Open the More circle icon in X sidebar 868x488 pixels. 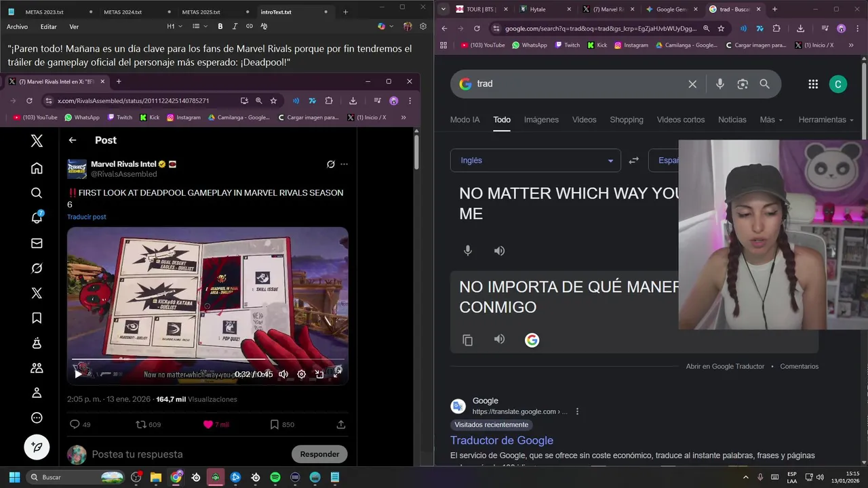(37, 418)
